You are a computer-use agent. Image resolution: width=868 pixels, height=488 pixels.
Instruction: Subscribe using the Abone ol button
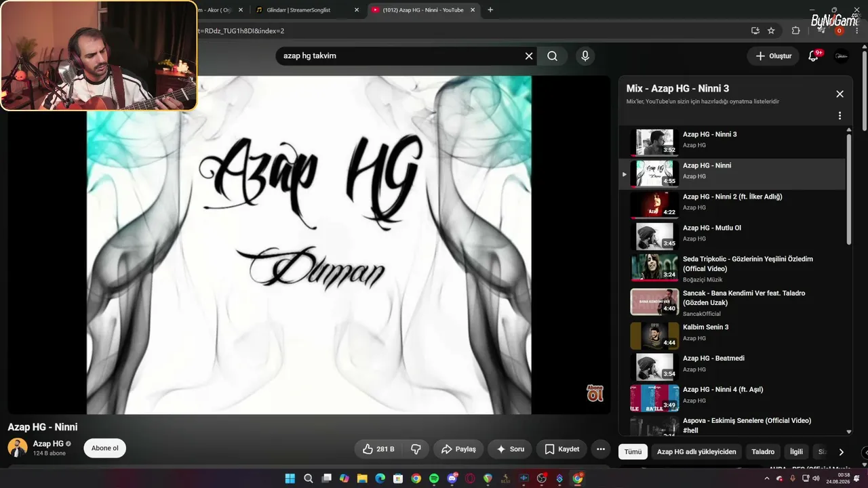[105, 448]
